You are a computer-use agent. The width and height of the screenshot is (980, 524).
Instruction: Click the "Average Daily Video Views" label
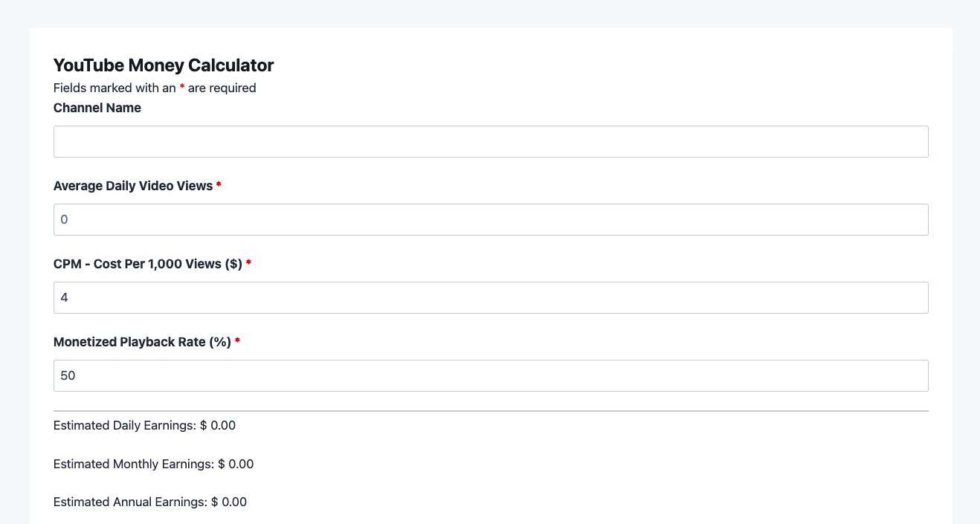coord(133,186)
